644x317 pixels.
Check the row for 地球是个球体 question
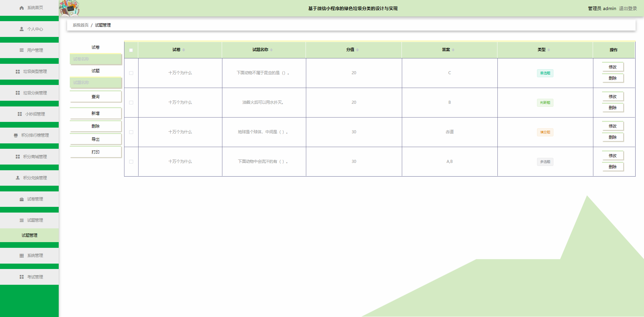[x=131, y=132]
